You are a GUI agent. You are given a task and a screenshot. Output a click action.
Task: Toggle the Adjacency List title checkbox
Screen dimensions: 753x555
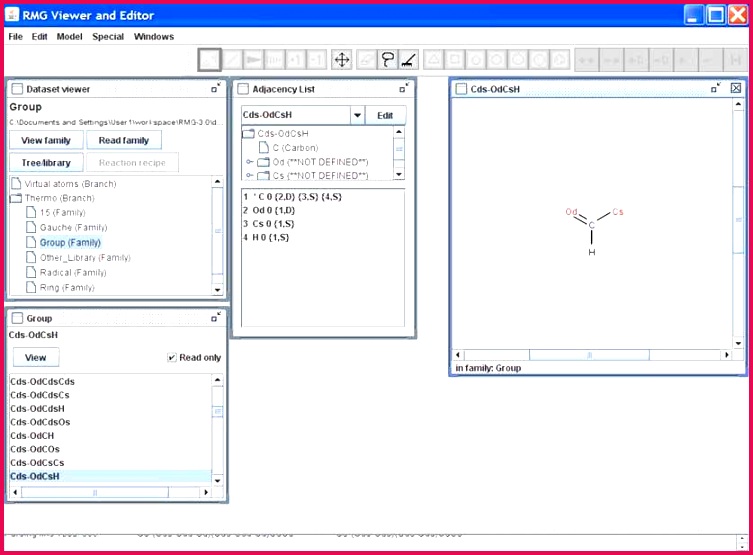[x=243, y=89]
